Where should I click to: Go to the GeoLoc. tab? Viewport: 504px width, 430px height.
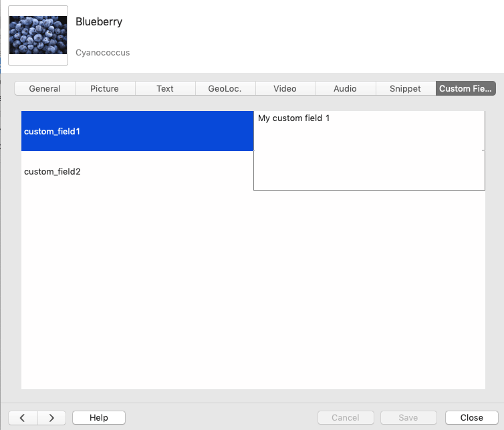point(225,88)
